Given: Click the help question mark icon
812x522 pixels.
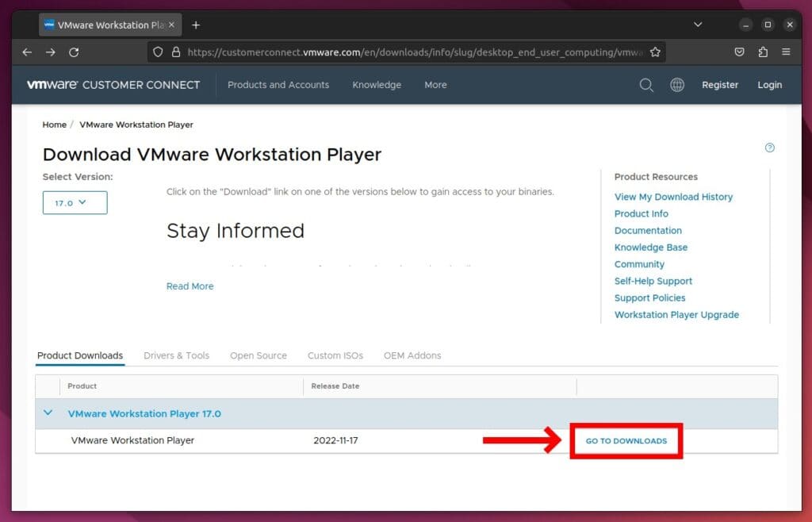Looking at the screenshot, I should [x=769, y=148].
